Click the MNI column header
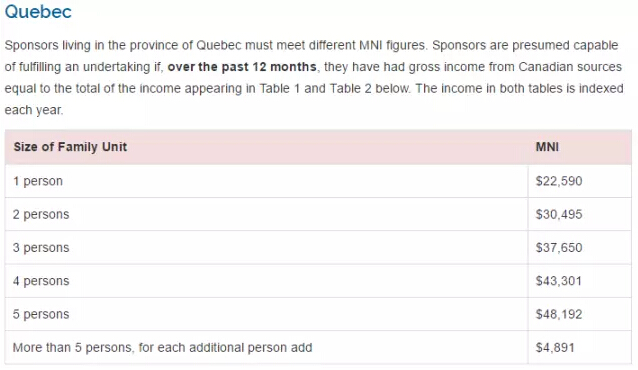Viewport: 638px width, 370px height. point(547,147)
